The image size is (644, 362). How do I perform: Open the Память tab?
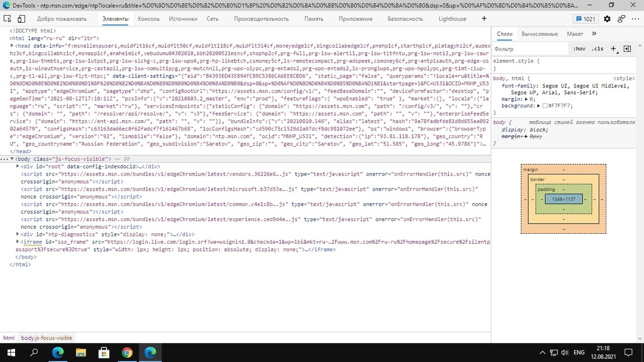pos(314,19)
